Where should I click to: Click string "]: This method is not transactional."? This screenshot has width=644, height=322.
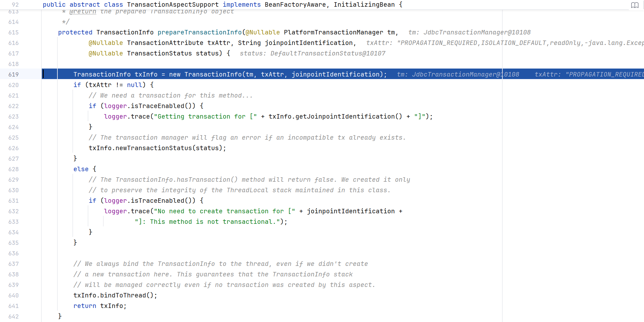[x=207, y=222]
